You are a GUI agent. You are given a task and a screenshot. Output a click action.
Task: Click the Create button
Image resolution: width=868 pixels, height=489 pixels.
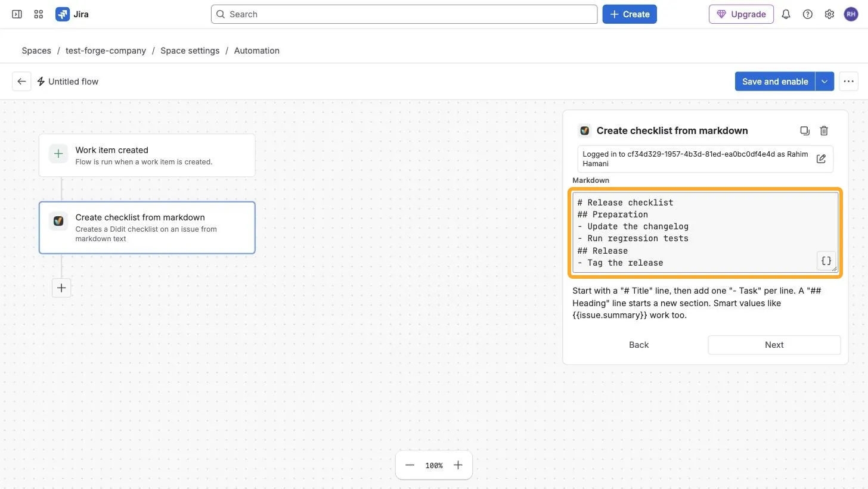630,14
